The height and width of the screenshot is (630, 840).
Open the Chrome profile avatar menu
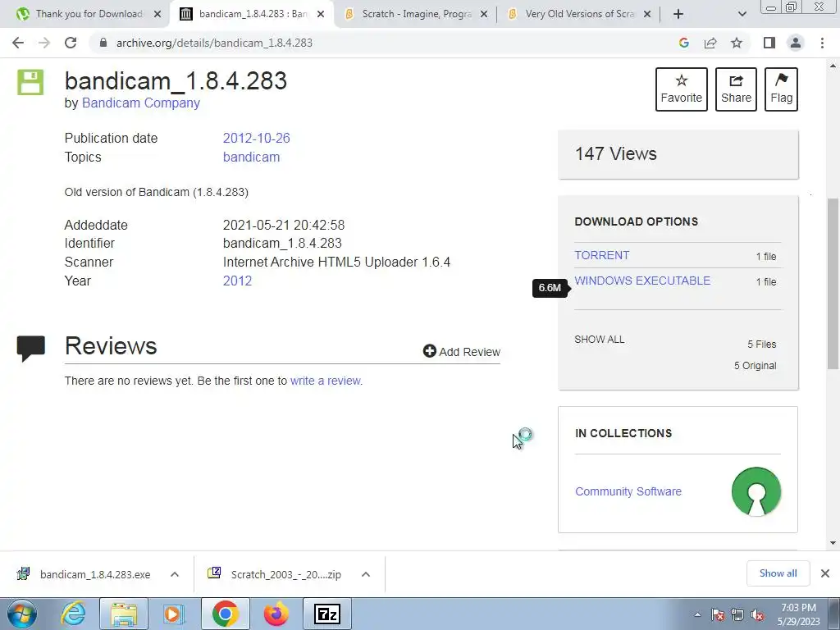[796, 43]
